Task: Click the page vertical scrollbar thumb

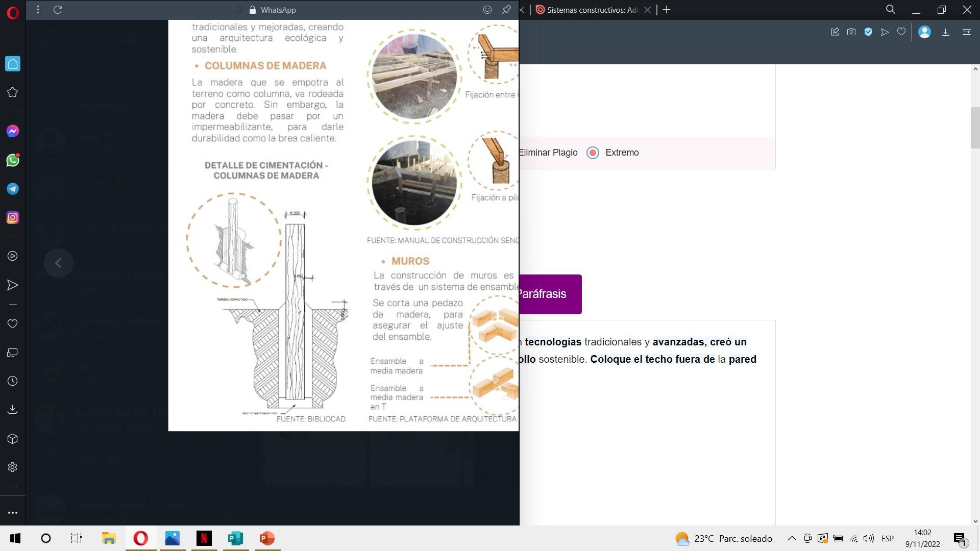Action: (x=975, y=128)
